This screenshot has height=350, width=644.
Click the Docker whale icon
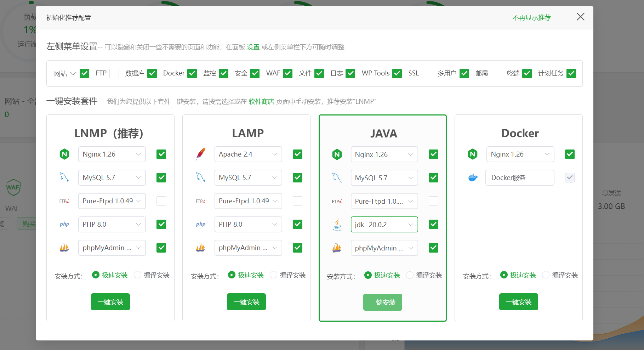point(473,177)
